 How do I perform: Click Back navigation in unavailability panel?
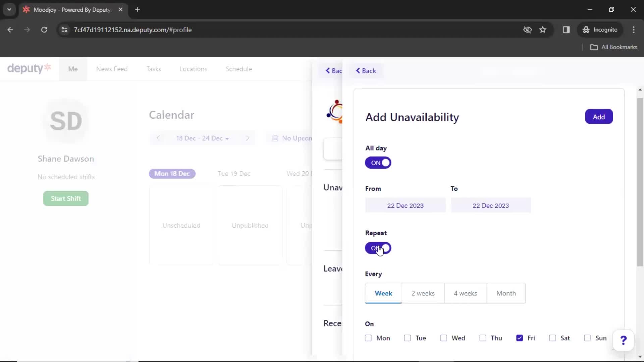coord(366,70)
